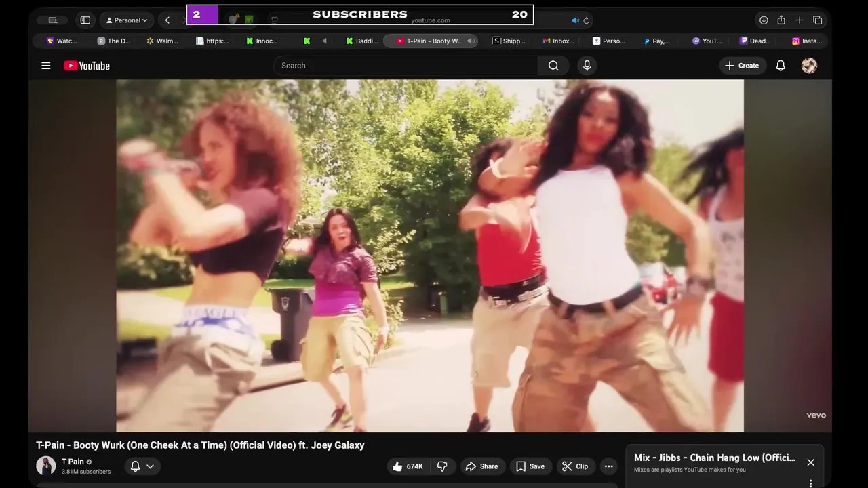Switch to the Perso... tab

click(x=609, y=41)
